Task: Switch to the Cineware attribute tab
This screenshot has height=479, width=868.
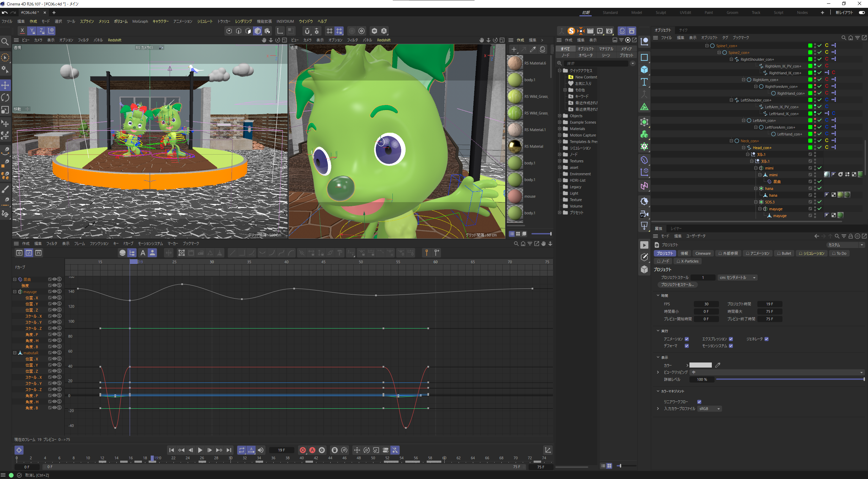Action: tap(703, 253)
